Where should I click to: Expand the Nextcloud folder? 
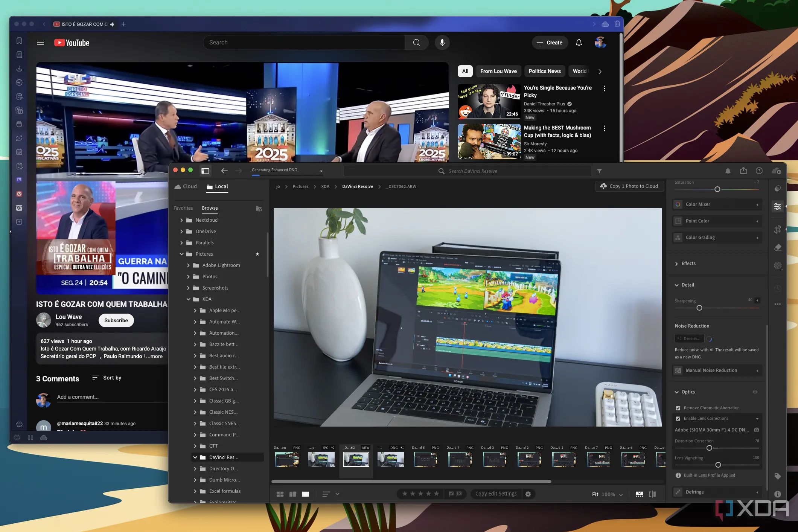click(181, 220)
